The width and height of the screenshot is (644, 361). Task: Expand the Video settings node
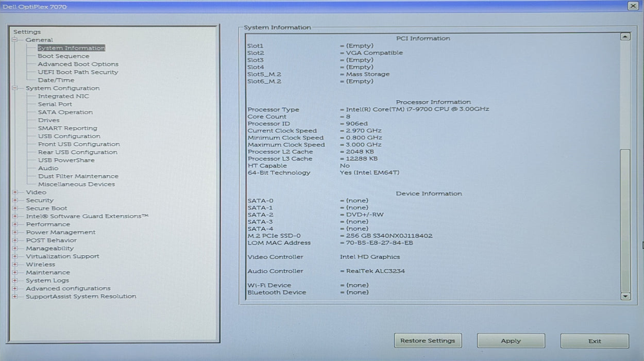15,192
